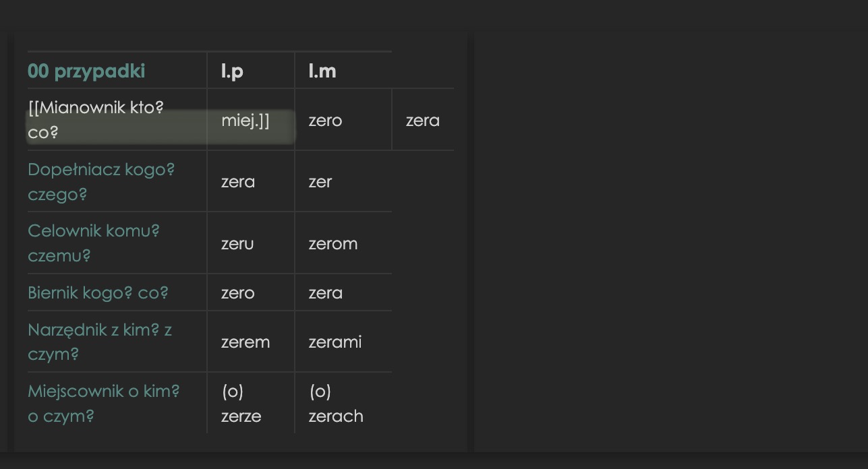Follow the 'Biernik kogo? co?' link
The height and width of the screenshot is (469, 868).
pos(98,293)
